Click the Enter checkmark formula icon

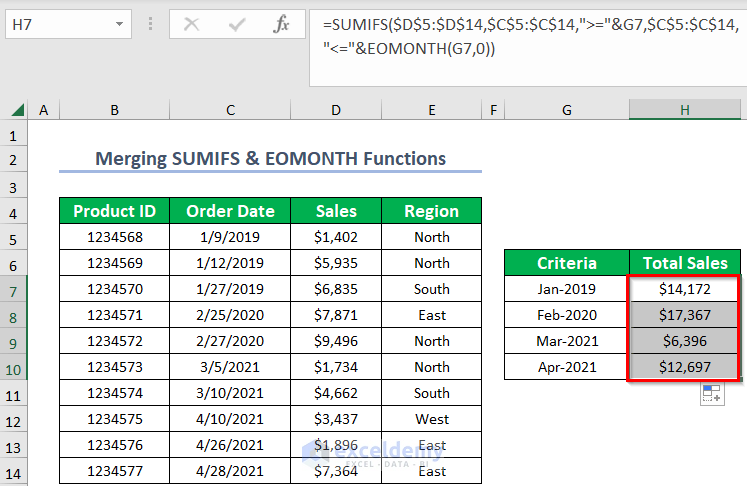237,25
